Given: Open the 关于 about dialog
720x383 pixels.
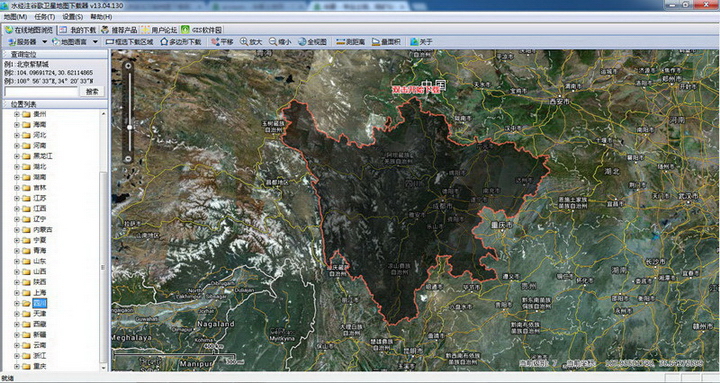Looking at the screenshot, I should coord(422,42).
